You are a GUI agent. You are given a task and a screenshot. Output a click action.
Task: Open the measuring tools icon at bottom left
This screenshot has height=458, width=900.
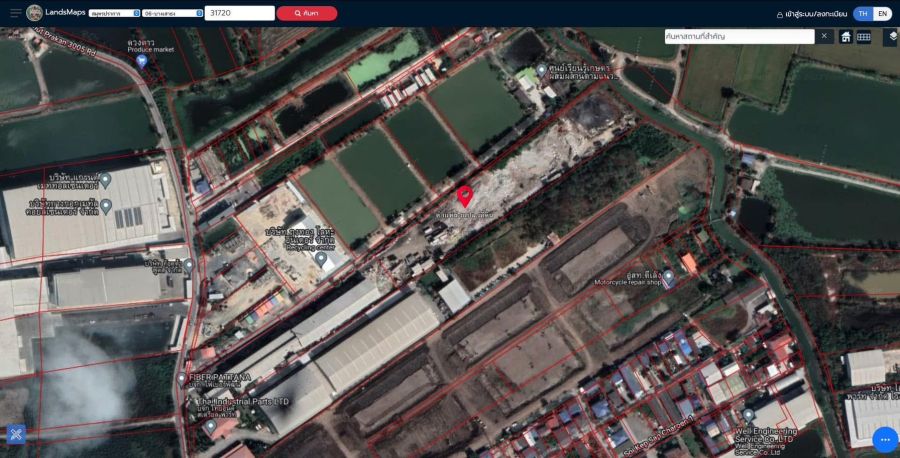[15, 434]
